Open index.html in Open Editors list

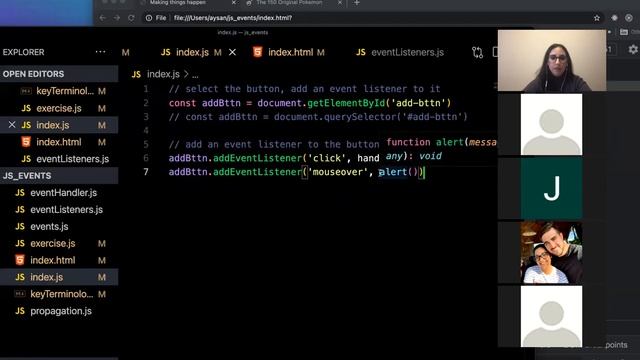pyautogui.click(x=59, y=142)
